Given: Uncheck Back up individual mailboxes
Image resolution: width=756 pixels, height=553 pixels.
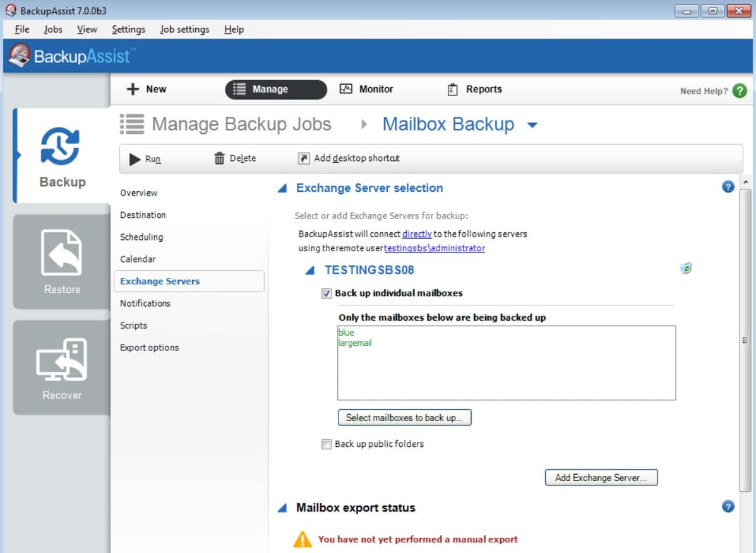Looking at the screenshot, I should [327, 293].
